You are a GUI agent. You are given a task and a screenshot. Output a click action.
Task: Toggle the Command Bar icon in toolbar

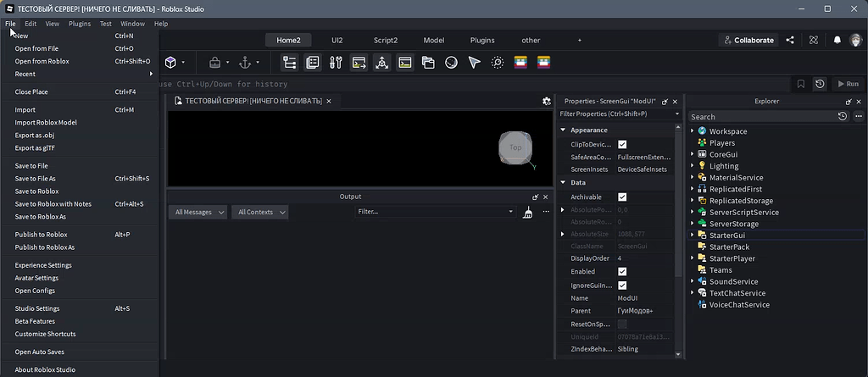click(x=405, y=63)
